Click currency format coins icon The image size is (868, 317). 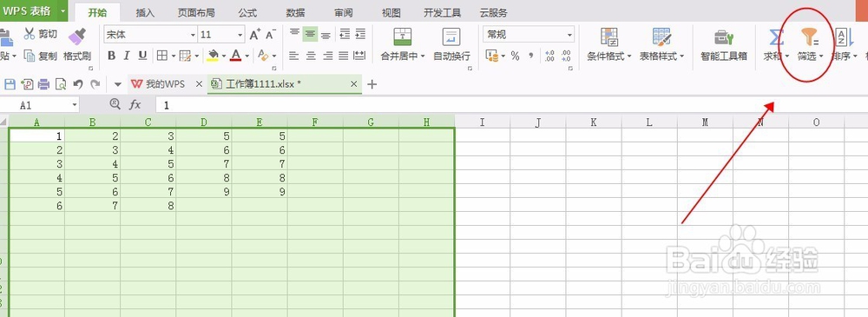coord(491,56)
